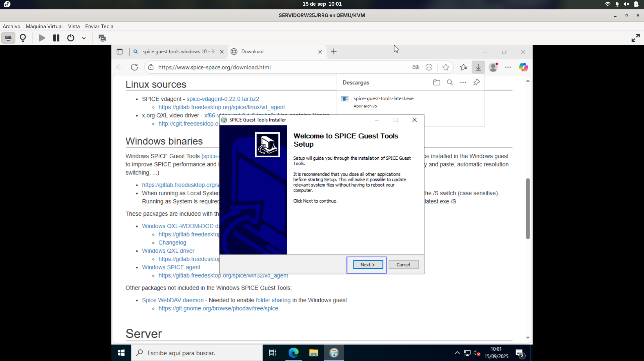The height and width of the screenshot is (361, 644).
Task: Open the Edge tab actions menu icon
Action: point(120,52)
